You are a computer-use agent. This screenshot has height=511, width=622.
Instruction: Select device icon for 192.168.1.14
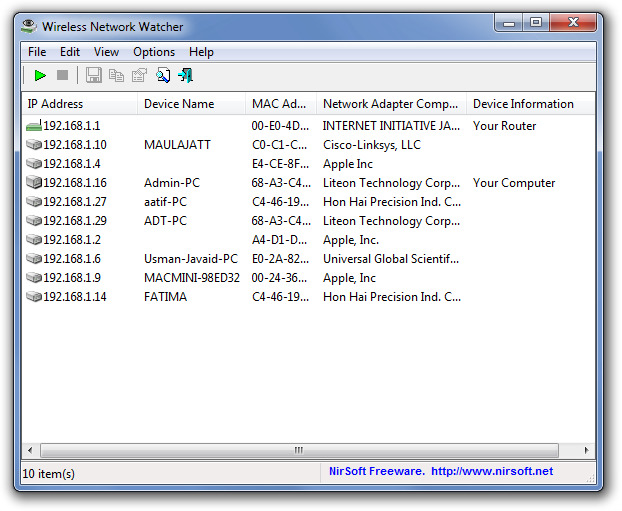[x=34, y=297]
